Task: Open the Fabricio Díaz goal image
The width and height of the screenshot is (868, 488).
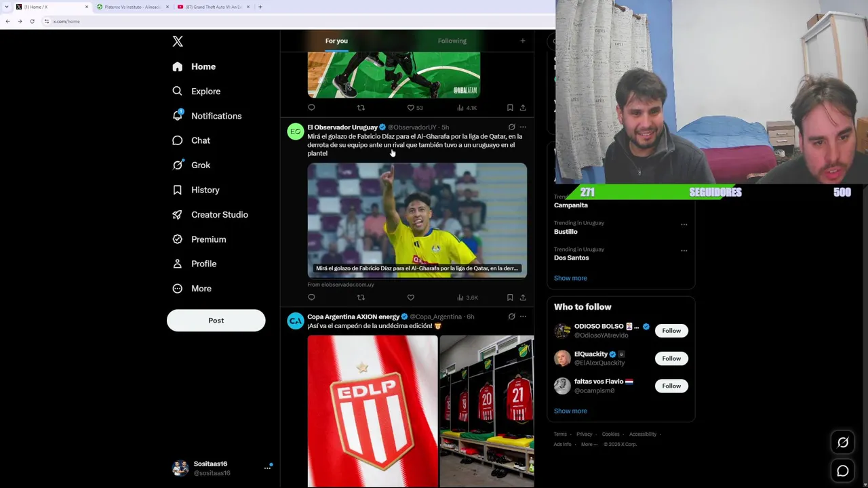Action: pos(417,220)
